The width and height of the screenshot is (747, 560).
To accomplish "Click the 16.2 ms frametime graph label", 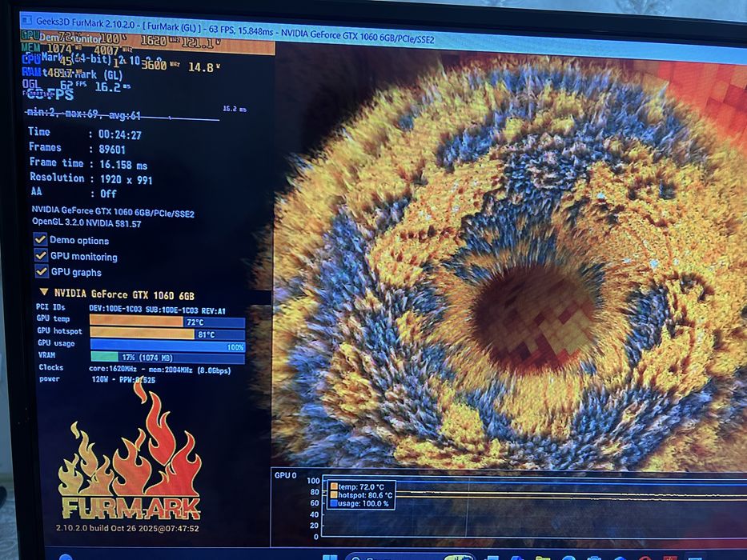I will 235,109.
